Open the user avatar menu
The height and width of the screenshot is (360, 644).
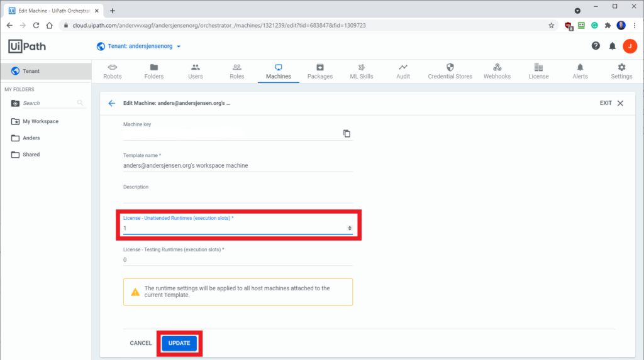(630, 46)
